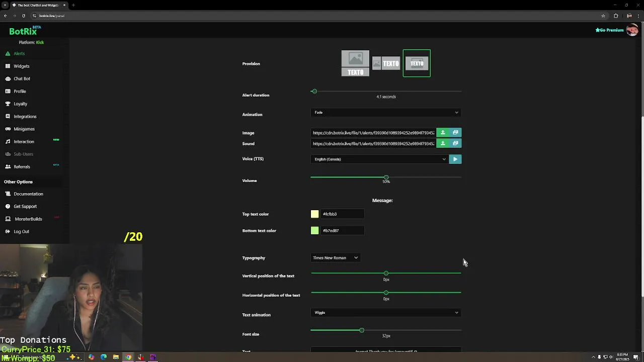
Task: Click the Go Premium link
Action: tap(609, 30)
